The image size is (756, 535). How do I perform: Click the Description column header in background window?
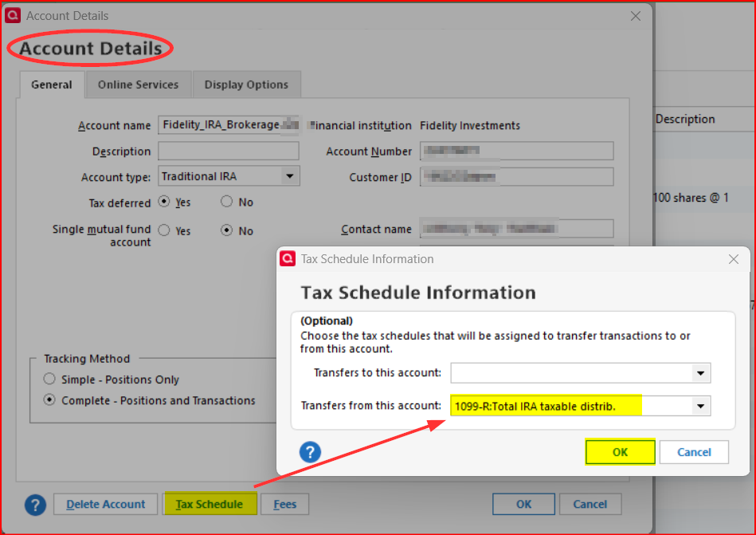(685, 119)
